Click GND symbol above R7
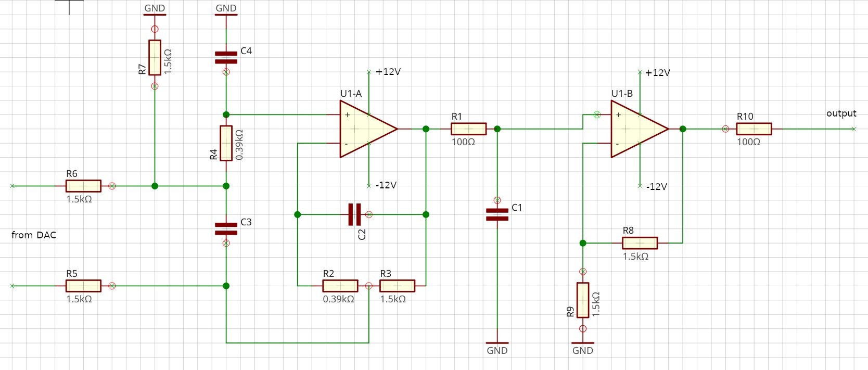The width and height of the screenshot is (868, 370). (155, 9)
